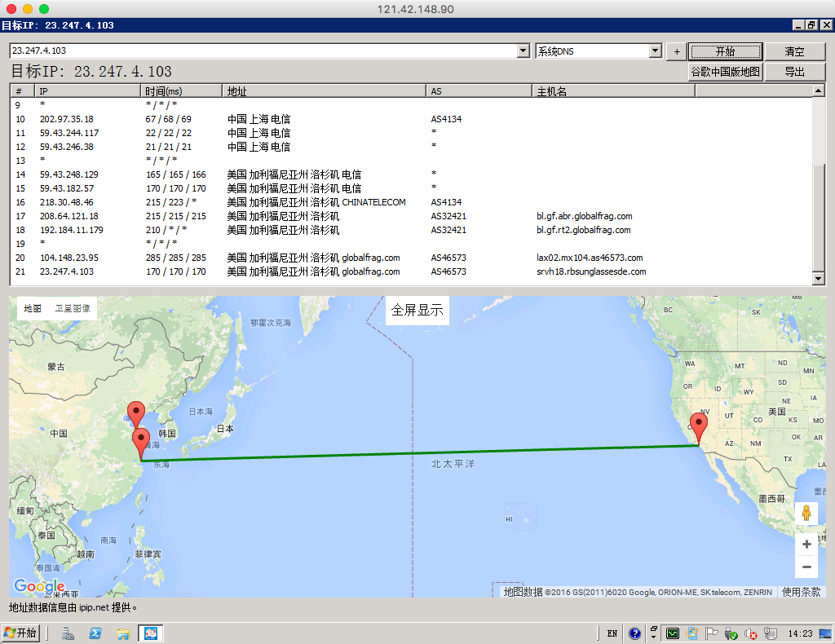Click the scrollbar up arrow in list
835x644 pixels.
[819, 90]
